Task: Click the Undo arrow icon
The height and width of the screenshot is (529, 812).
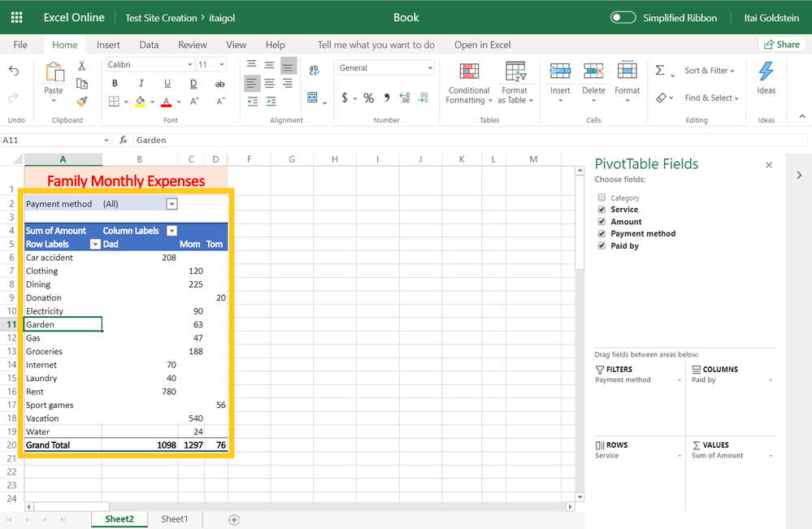Action: click(x=14, y=71)
